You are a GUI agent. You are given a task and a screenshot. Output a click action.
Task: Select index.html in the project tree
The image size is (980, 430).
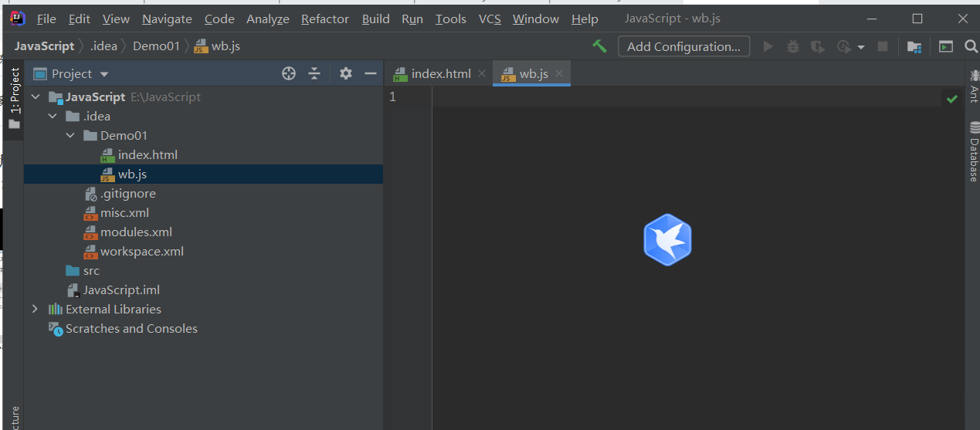[x=203, y=154]
